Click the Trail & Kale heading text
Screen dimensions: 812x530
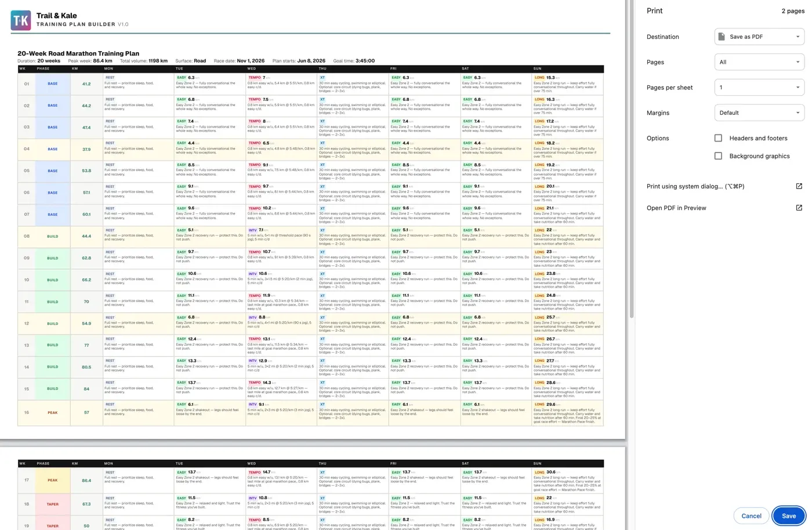coord(57,16)
